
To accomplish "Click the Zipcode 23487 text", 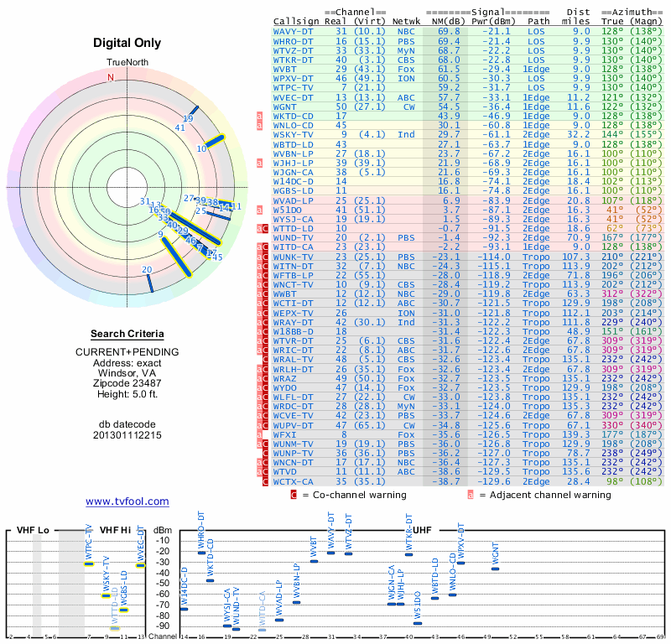I will click(127, 383).
